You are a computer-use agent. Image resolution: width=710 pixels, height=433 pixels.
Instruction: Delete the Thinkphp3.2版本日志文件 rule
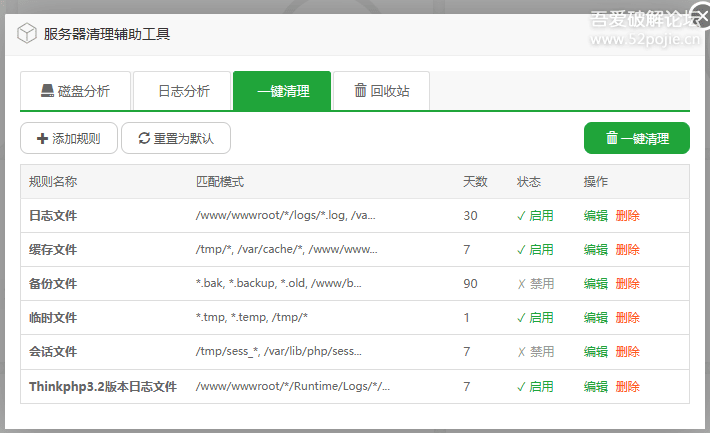tap(628, 386)
